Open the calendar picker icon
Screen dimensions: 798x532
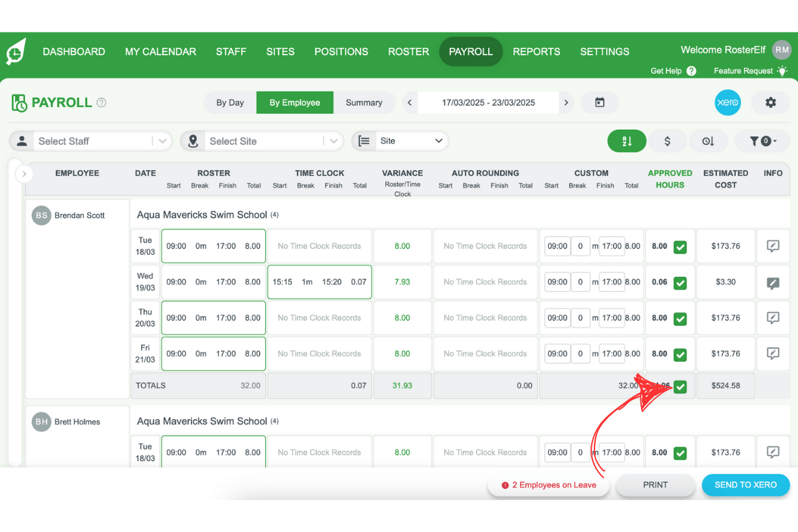coord(600,102)
